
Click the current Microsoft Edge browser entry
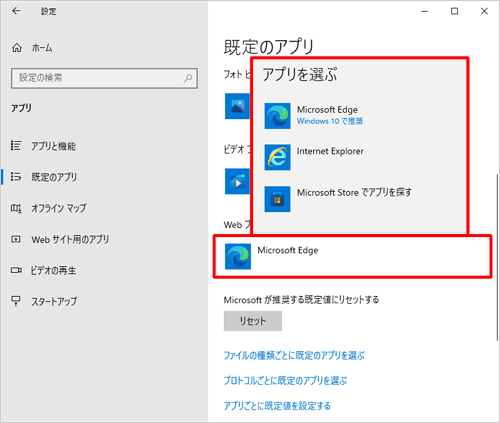click(352, 256)
